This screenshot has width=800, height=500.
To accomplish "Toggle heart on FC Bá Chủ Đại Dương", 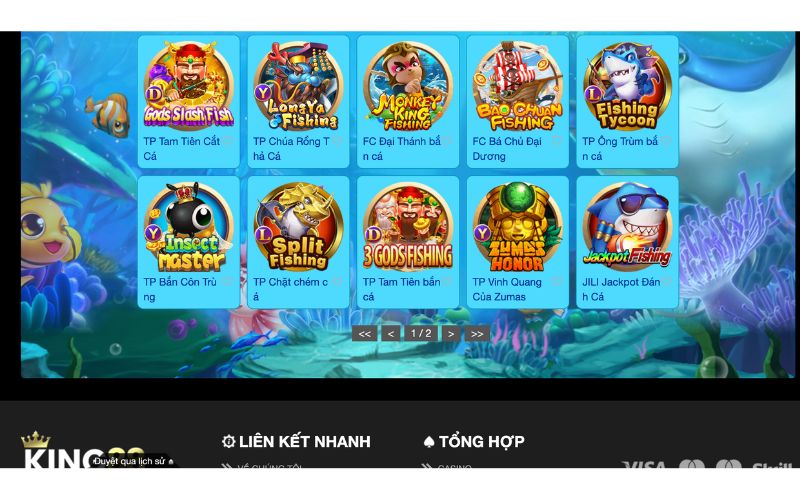I will (x=557, y=141).
